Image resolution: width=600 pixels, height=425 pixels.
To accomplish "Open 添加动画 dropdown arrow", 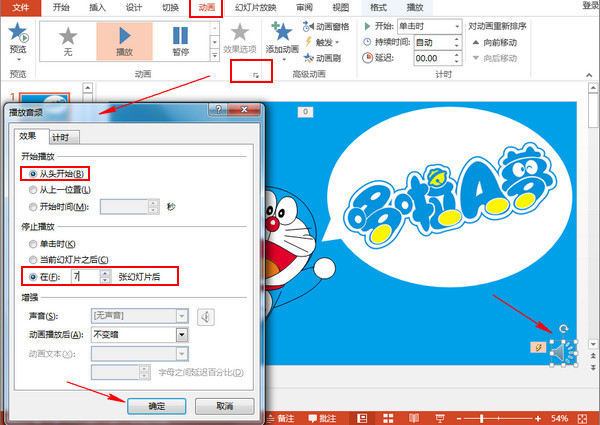I will click(284, 60).
